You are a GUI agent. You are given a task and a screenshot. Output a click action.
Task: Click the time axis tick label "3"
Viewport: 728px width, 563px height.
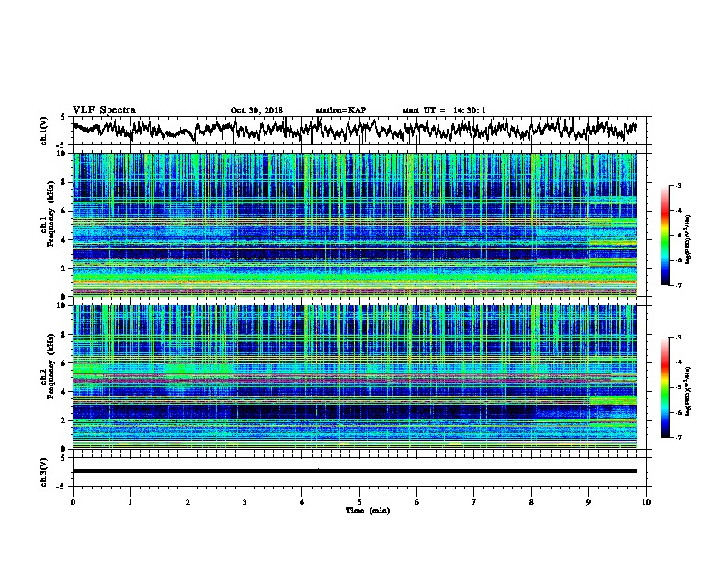[x=245, y=502]
